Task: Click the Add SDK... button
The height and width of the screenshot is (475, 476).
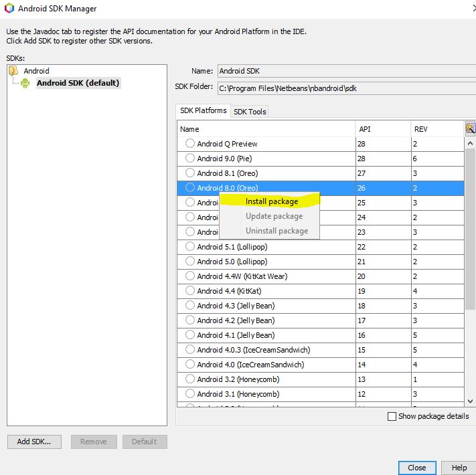Action: 34,442
